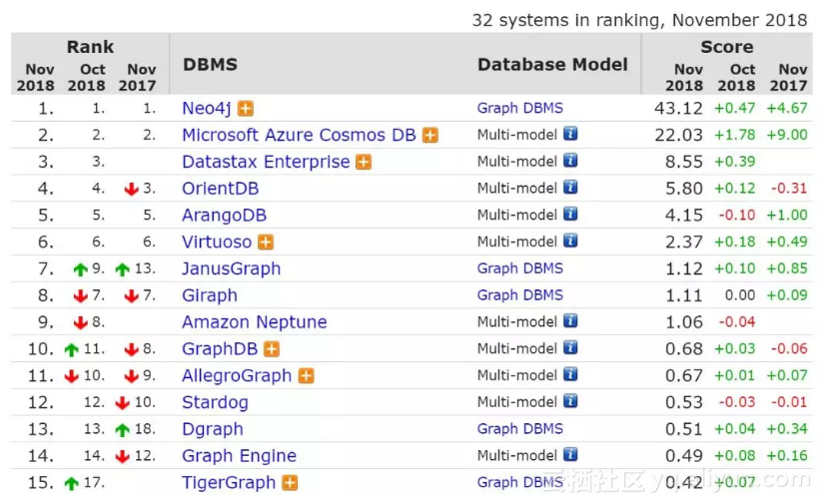Click the Graph DBMS link in Neo4j row
Screen dimensions: 822x504
tap(520, 109)
